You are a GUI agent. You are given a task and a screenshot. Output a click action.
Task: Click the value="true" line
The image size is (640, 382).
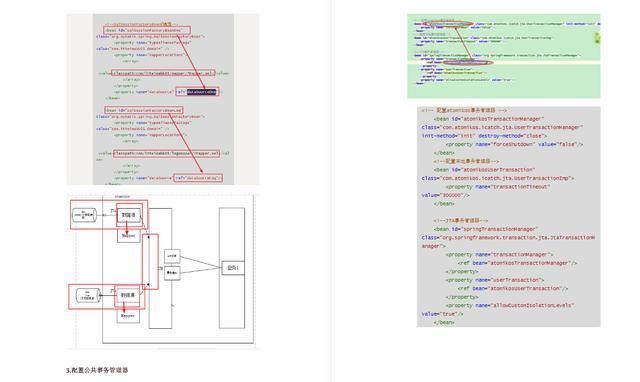click(x=442, y=314)
